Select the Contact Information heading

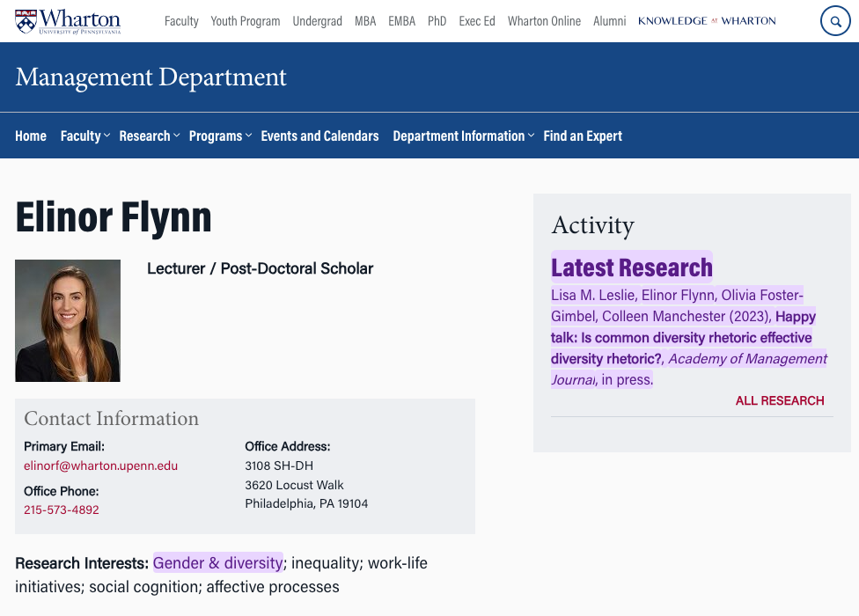pos(111,418)
